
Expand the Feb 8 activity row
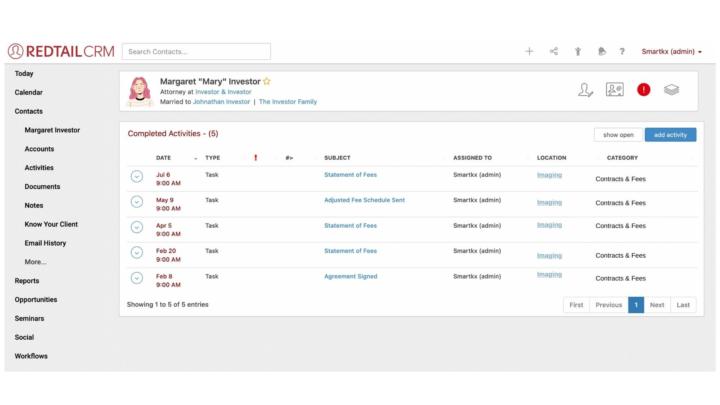136,278
